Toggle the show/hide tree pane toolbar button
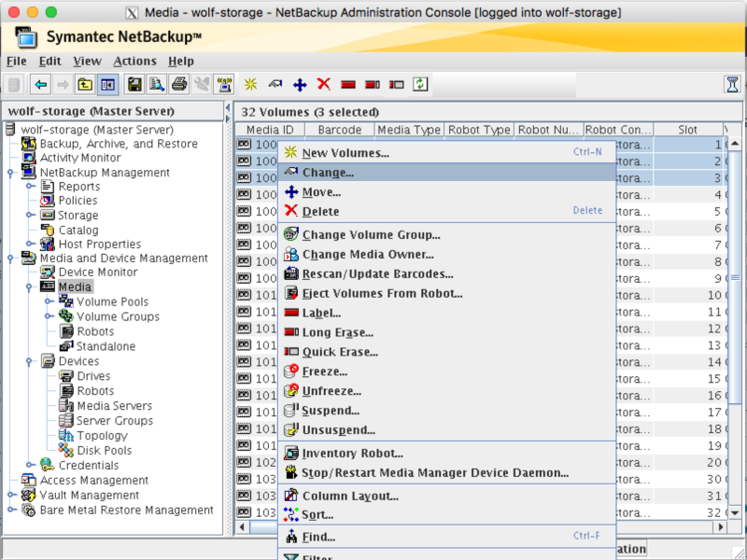The height and width of the screenshot is (560, 747). point(108,84)
